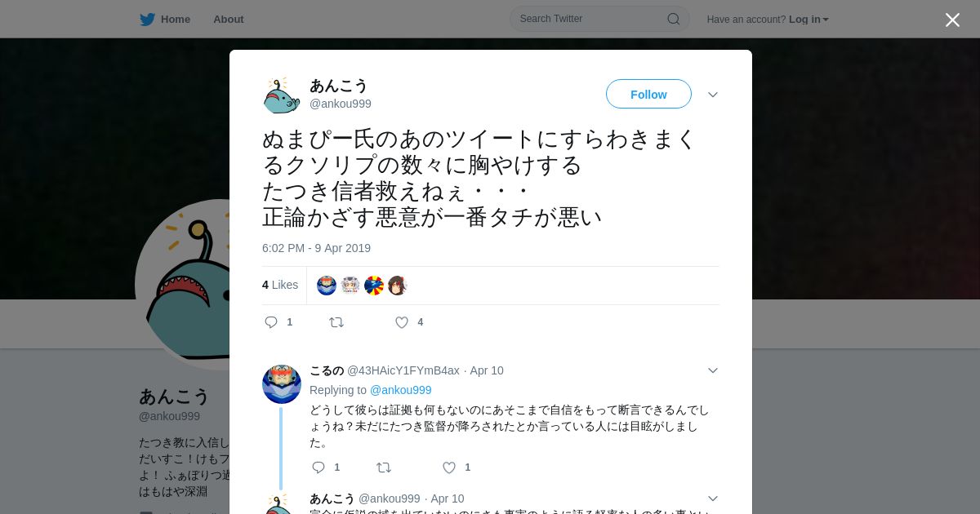The image size is (980, 514).
Task: Retweet こるの's reply tweet
Action: (x=384, y=467)
